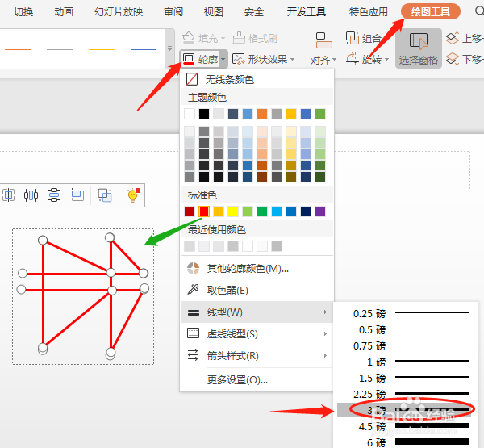484x448 pixels.
Task: Pick the first recently used color
Action: tap(190, 246)
